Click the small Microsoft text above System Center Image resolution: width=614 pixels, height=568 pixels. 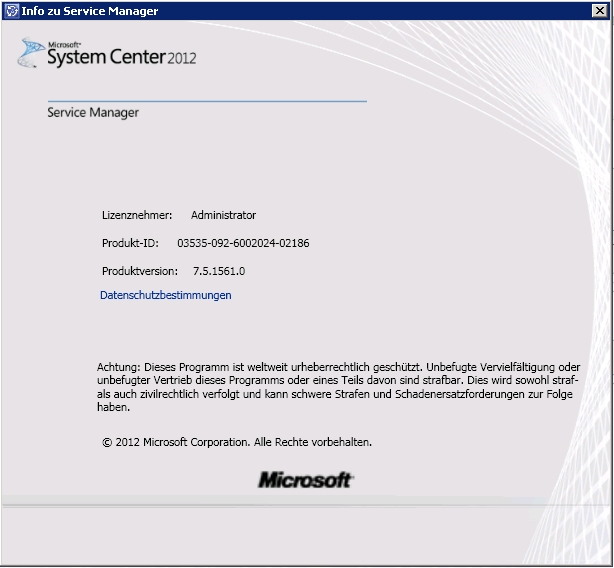[x=63, y=44]
